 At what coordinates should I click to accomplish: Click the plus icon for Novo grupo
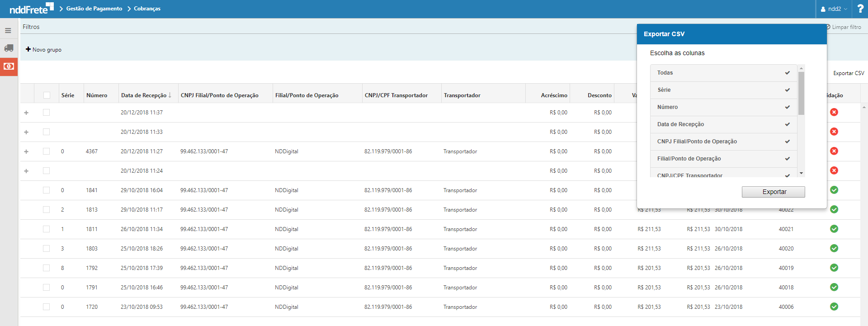(x=28, y=49)
